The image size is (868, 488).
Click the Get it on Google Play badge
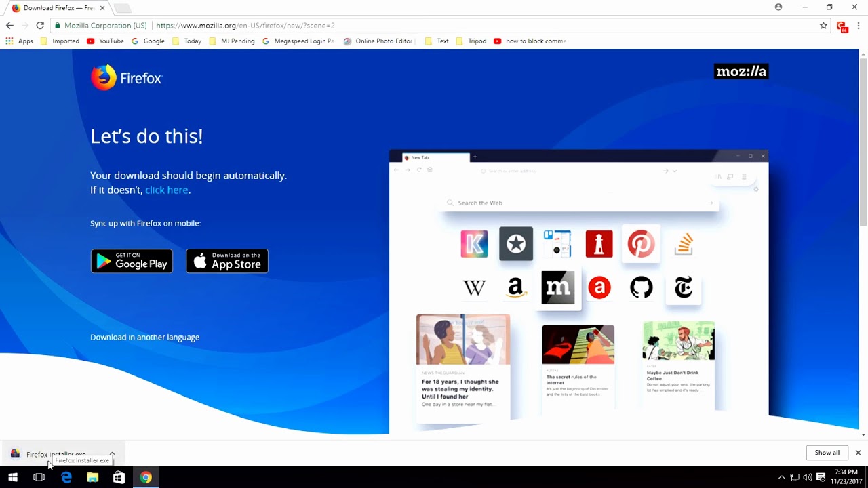click(132, 261)
